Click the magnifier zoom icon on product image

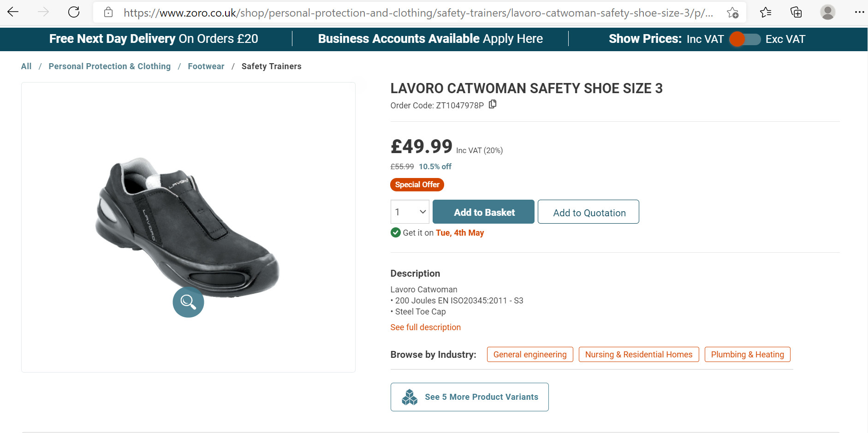tap(188, 302)
